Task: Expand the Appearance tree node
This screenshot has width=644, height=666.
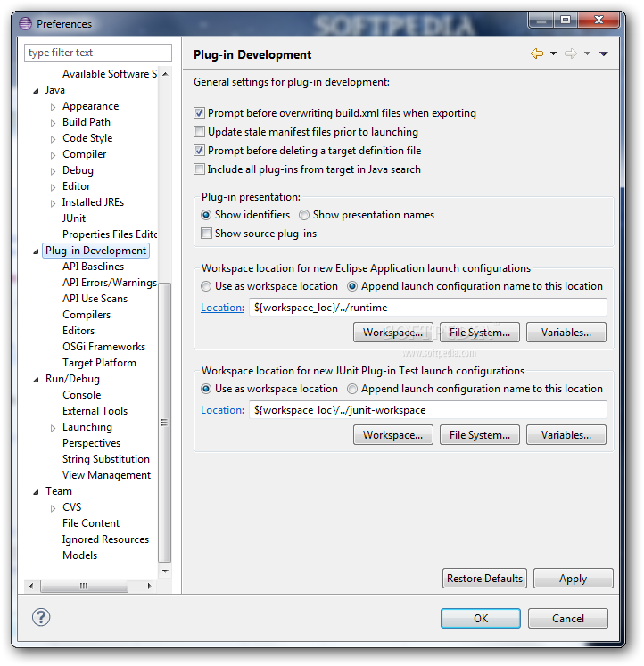Action: tap(54, 107)
